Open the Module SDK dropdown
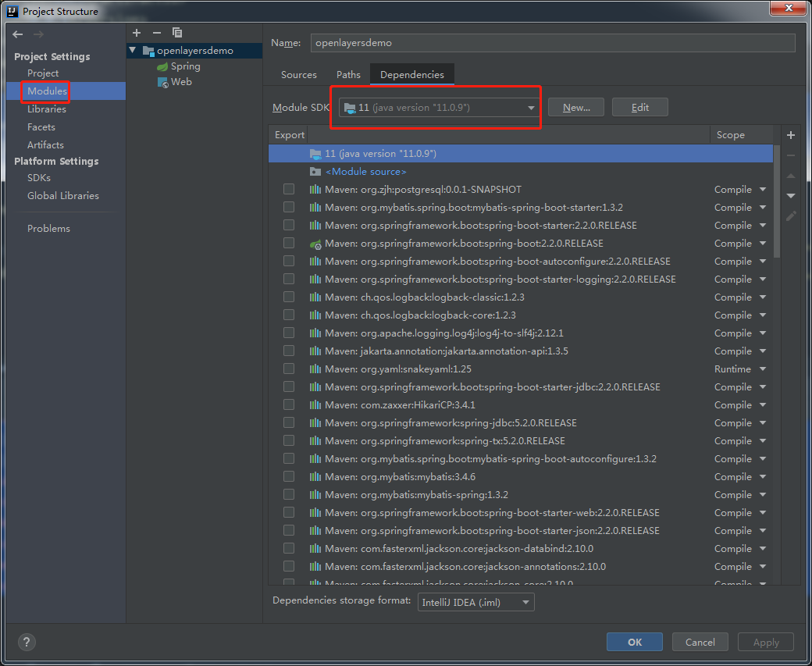Viewport: 812px width, 666px height. coord(439,108)
